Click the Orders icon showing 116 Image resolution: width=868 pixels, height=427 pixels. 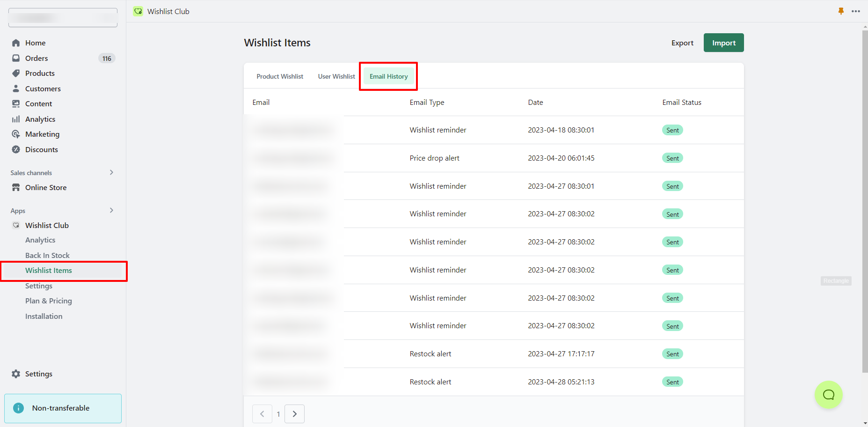[16, 58]
